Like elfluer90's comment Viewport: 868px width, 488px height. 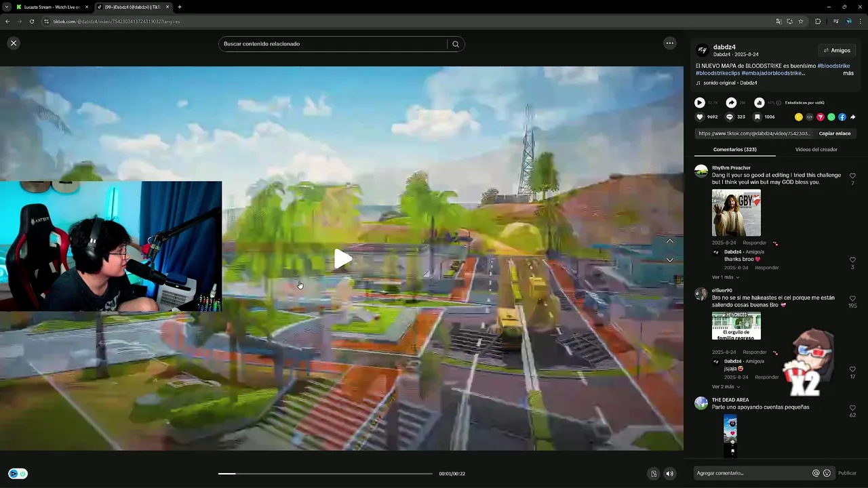(x=852, y=299)
